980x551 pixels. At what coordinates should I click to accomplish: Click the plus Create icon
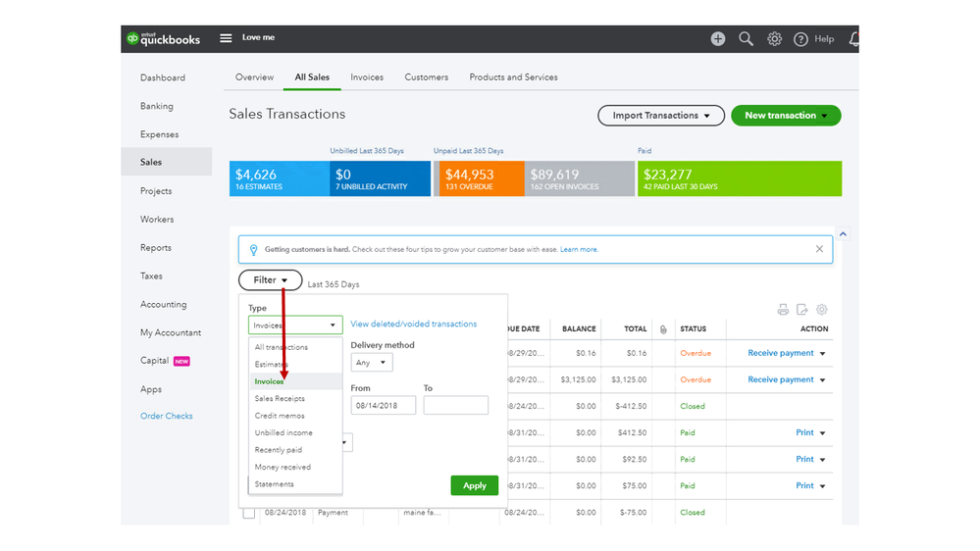click(717, 39)
